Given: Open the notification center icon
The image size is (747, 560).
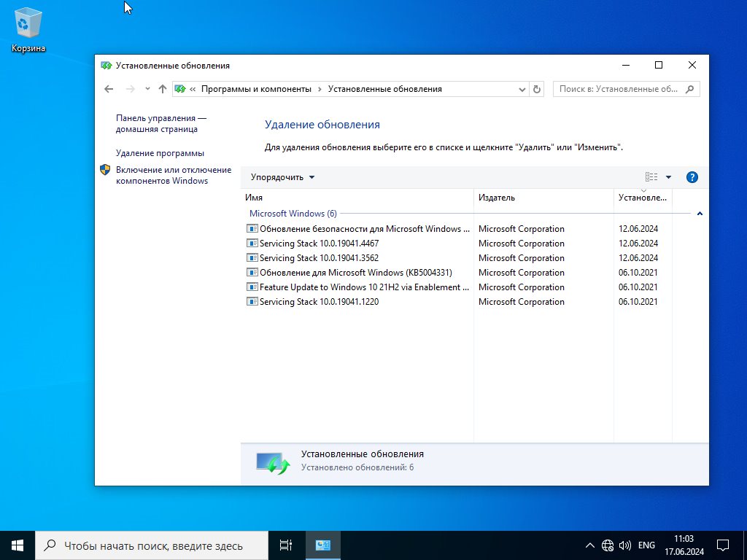Looking at the screenshot, I should tap(723, 545).
